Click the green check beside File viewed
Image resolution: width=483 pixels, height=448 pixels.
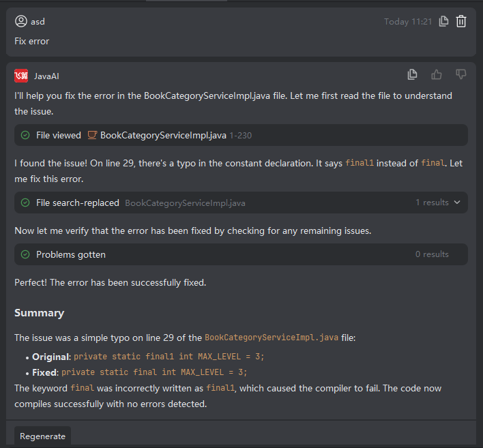(25, 135)
